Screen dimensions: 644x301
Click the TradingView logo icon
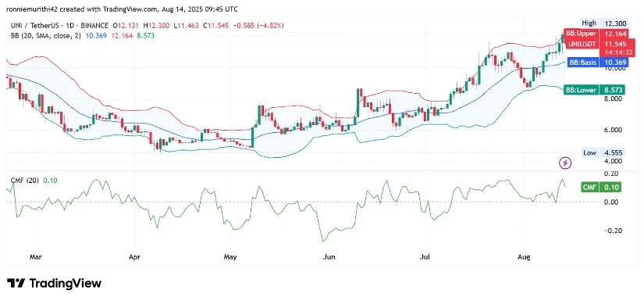click(16, 283)
